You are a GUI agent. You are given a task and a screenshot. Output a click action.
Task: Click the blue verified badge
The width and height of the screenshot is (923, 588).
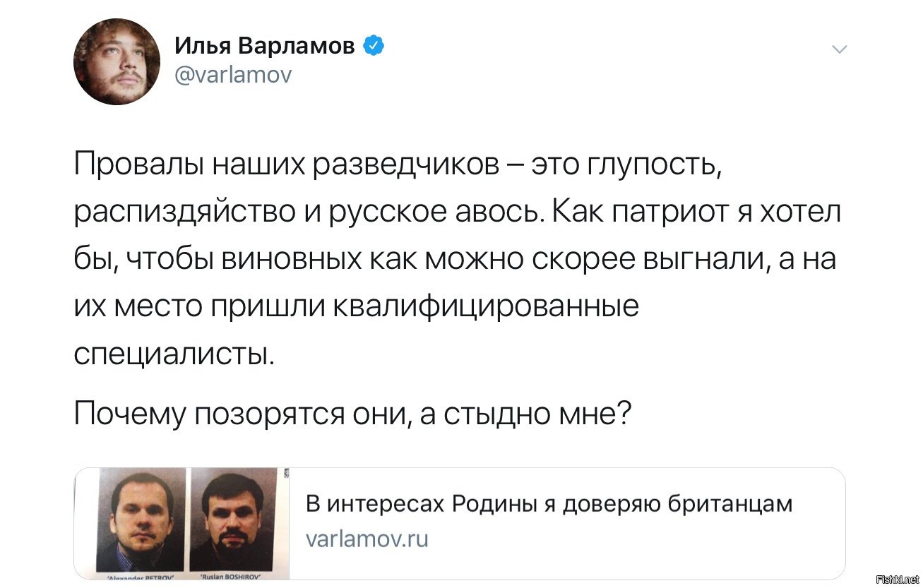[374, 47]
